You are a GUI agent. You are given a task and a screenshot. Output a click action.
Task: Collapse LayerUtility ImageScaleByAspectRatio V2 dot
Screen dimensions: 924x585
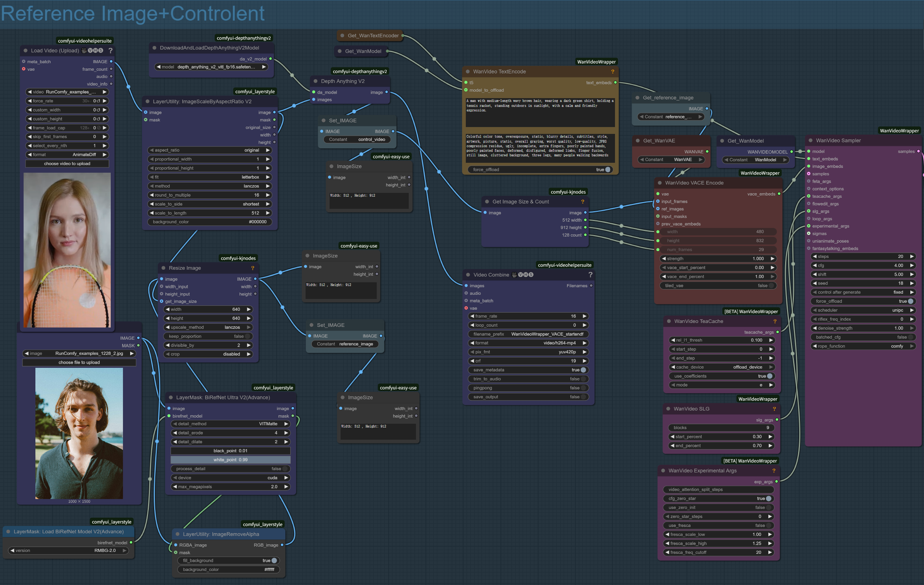point(148,101)
